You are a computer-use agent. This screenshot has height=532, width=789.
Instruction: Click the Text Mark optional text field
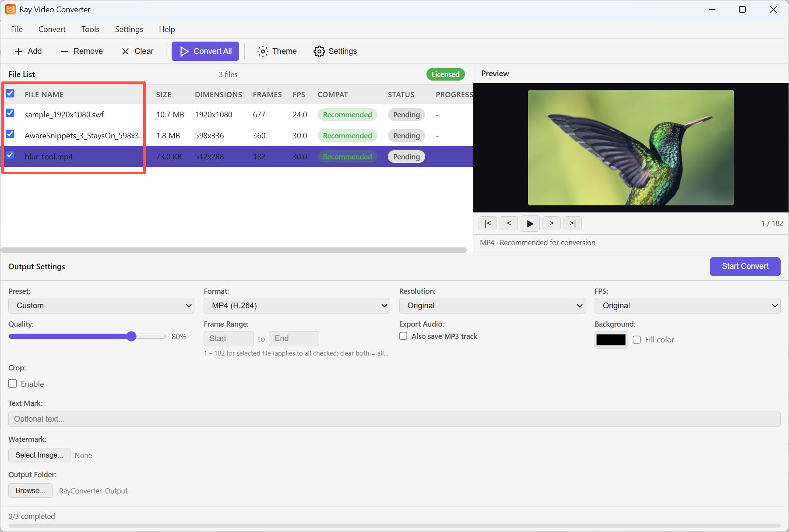[x=394, y=419]
